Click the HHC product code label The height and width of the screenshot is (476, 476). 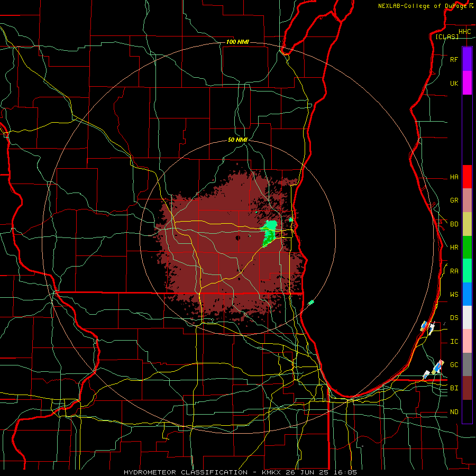[464, 32]
